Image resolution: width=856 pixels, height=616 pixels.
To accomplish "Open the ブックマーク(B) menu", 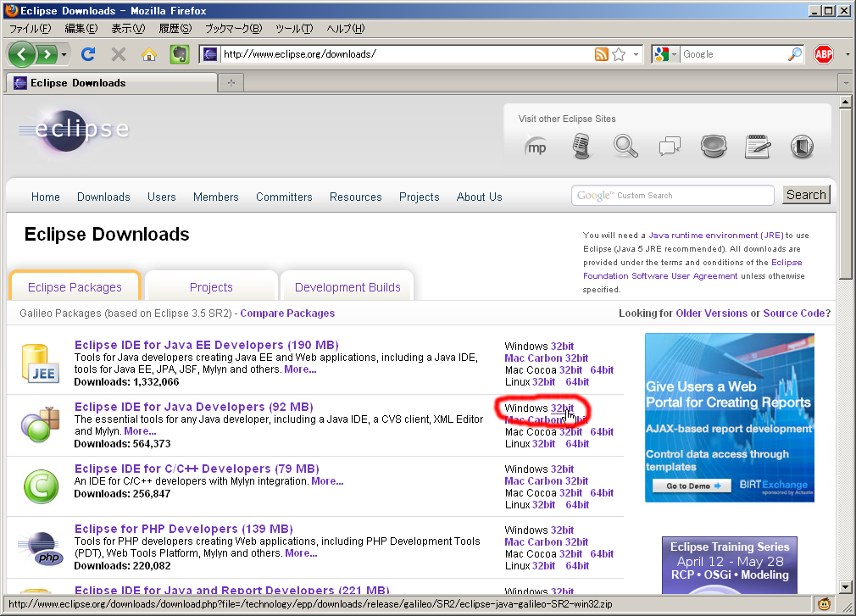I will pos(233,28).
